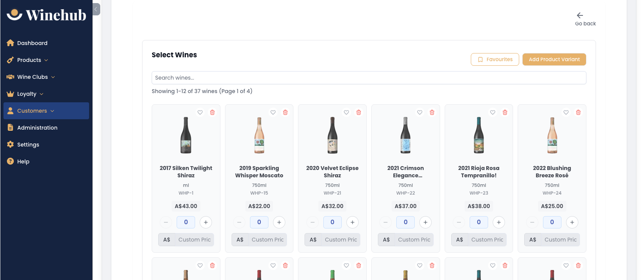
Task: Click Add Product Variant button
Action: (554, 60)
